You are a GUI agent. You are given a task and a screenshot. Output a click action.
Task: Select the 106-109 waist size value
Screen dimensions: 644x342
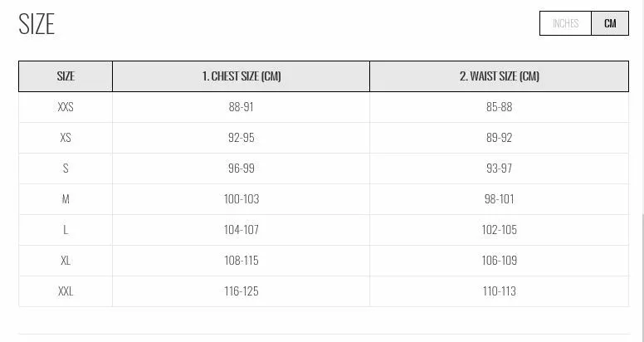point(499,261)
